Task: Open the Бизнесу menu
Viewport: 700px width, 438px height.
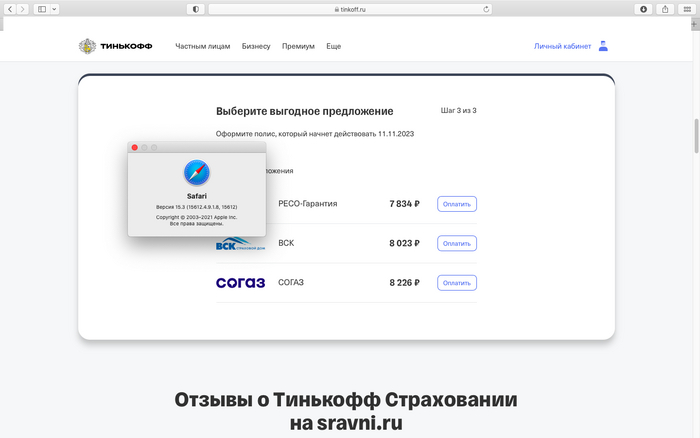Action: pos(256,46)
